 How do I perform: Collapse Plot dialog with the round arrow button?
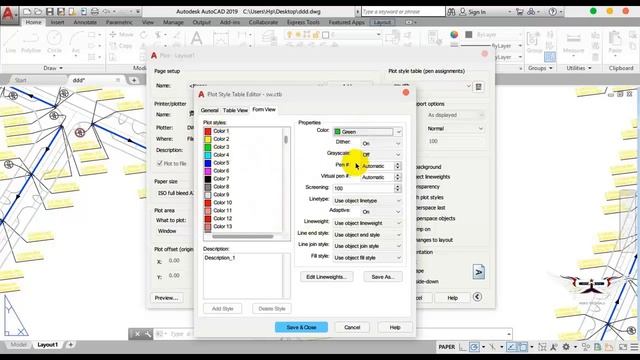477,297
